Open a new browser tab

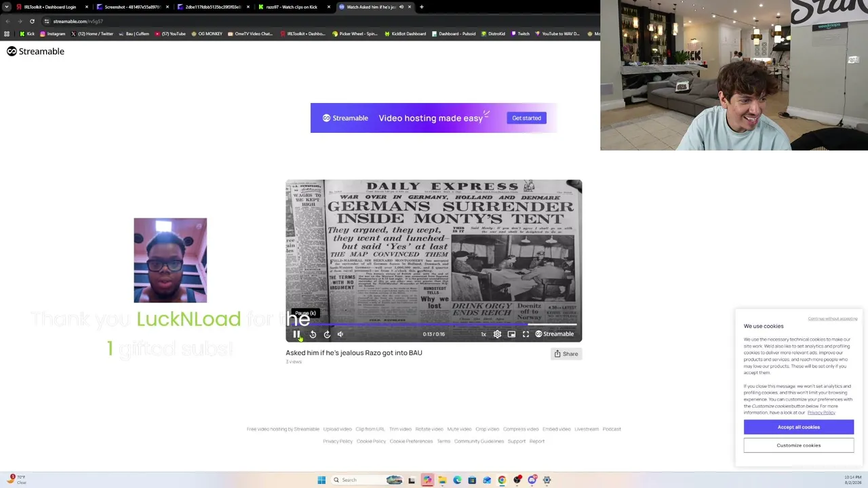point(421,7)
